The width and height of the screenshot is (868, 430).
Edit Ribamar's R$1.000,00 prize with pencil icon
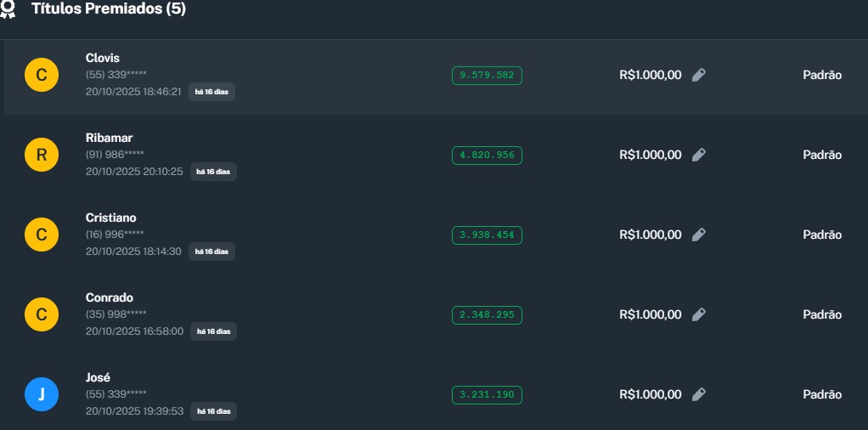(698, 155)
